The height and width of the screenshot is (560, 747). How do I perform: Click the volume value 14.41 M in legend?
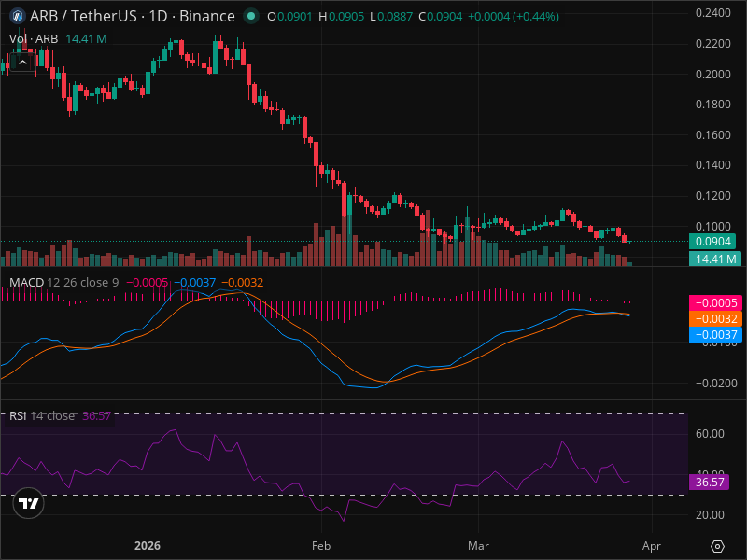pyautogui.click(x=86, y=38)
